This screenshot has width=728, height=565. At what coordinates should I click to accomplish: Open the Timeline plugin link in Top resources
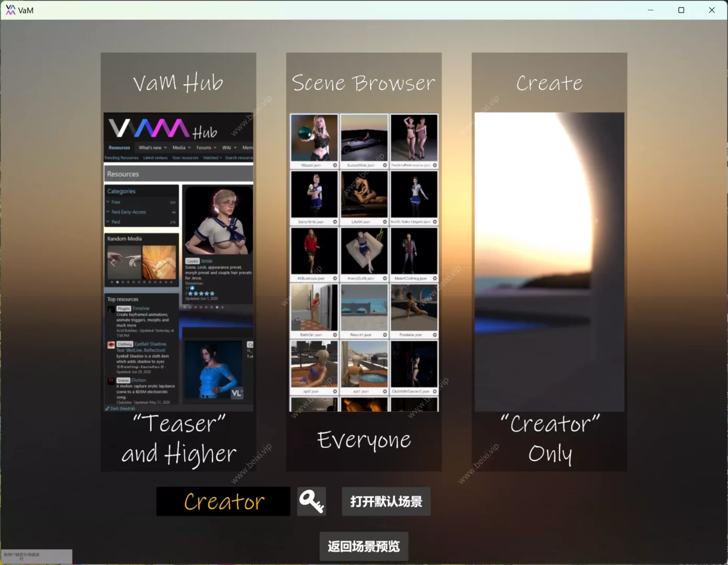[x=141, y=309]
